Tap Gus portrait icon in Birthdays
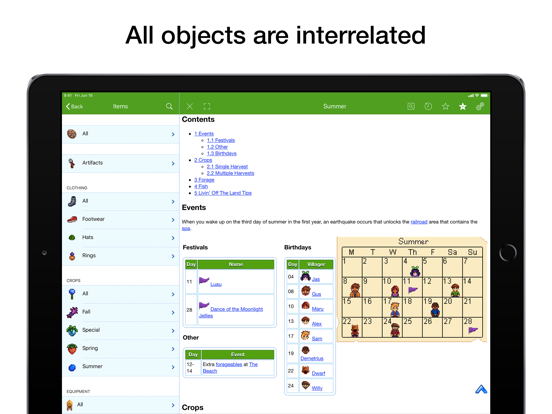The image size is (552, 414). pos(305,291)
